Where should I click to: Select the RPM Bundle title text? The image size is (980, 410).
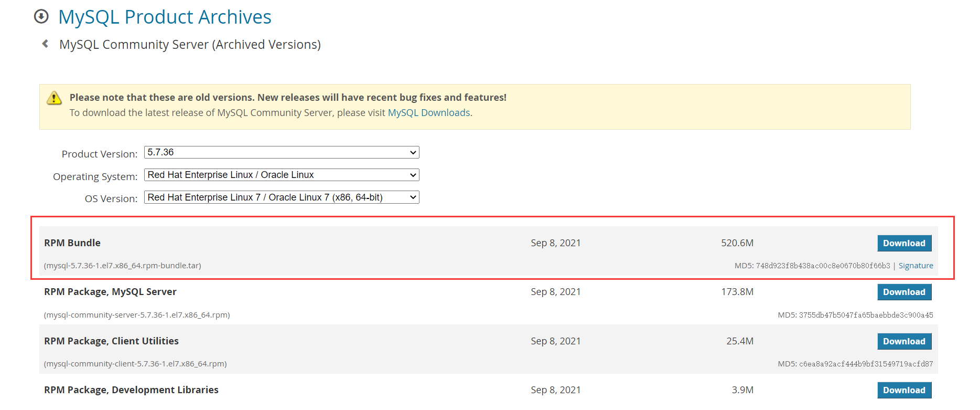pyautogui.click(x=72, y=243)
